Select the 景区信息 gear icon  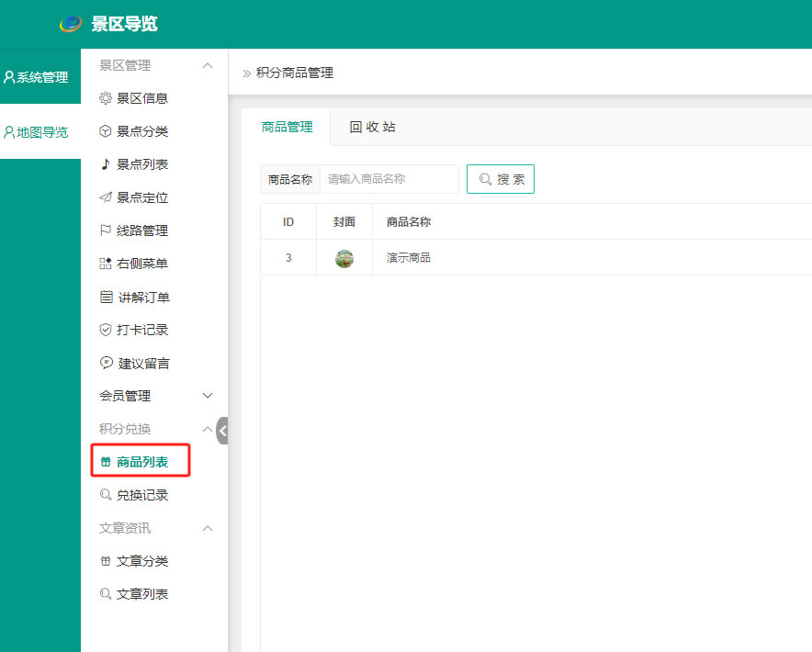point(106,98)
